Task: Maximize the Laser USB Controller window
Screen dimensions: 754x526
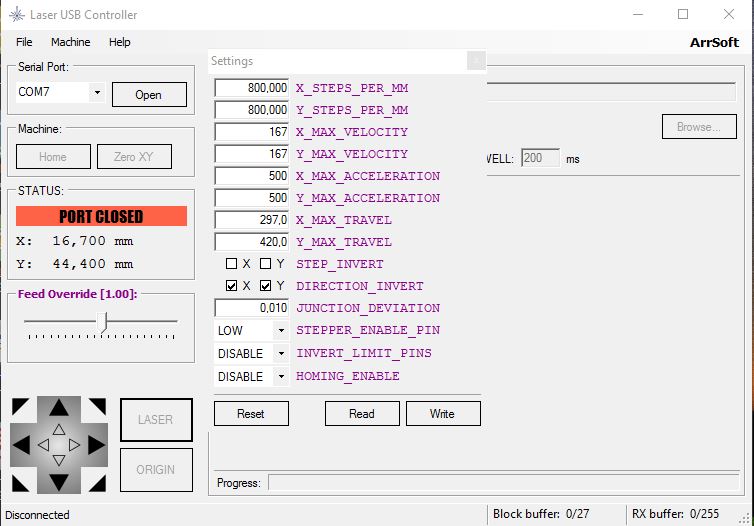Action: [683, 14]
